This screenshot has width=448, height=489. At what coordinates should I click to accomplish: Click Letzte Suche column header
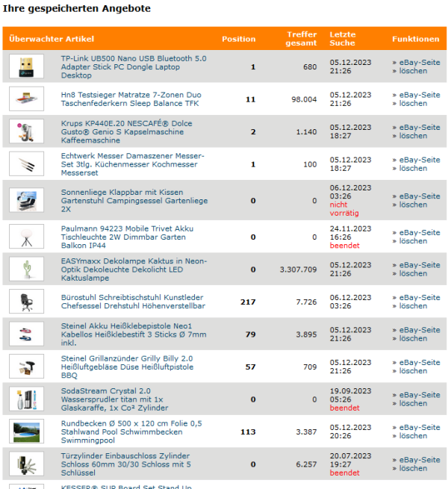(x=343, y=39)
